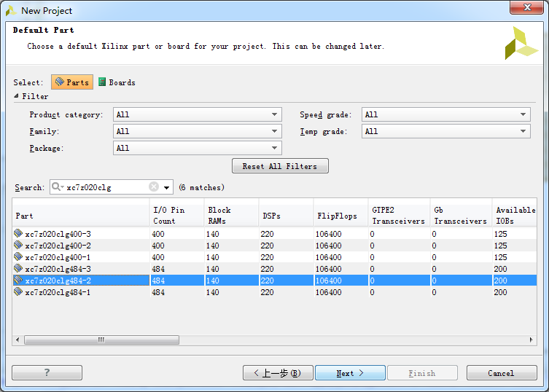Viewport: 549px width, 392px height.
Task: Click chip icon of xc7z020clg484-2
Action: [x=18, y=280]
